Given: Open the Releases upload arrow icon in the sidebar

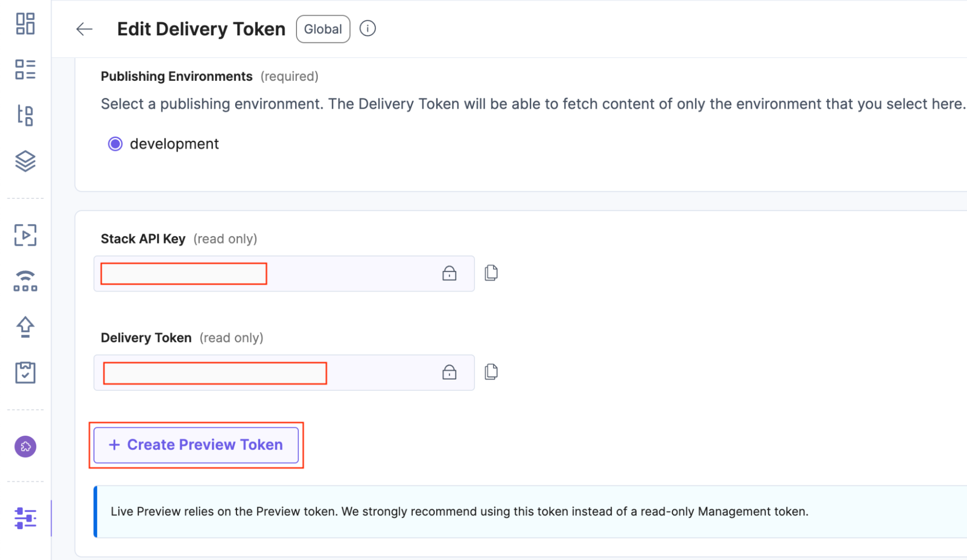Looking at the screenshot, I should pyautogui.click(x=25, y=327).
